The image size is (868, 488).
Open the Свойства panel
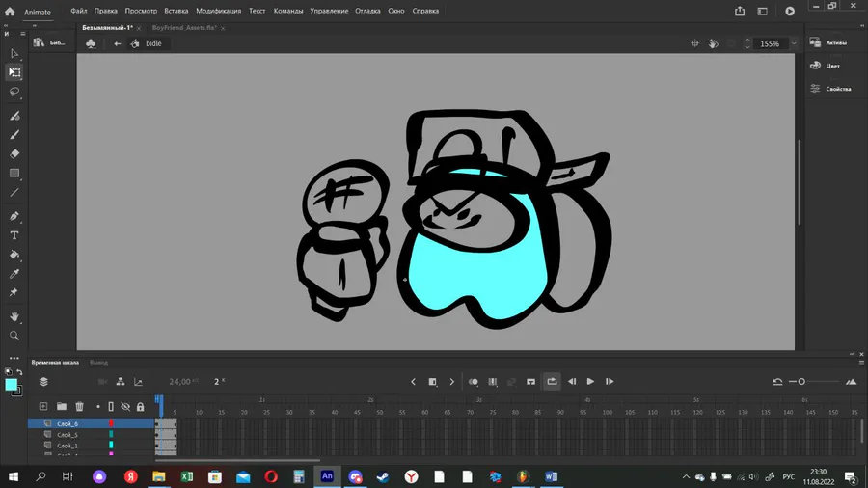click(830, 89)
